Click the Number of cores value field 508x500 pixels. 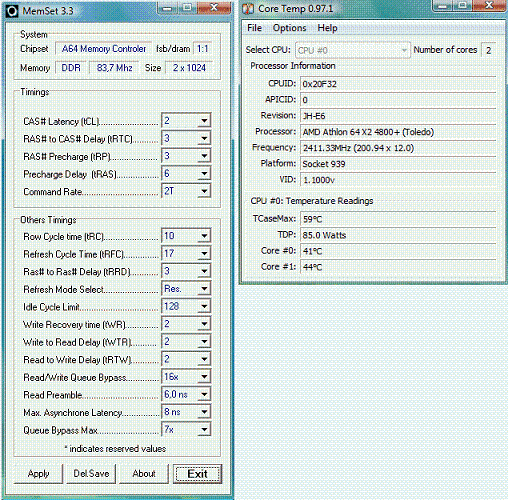[489, 50]
